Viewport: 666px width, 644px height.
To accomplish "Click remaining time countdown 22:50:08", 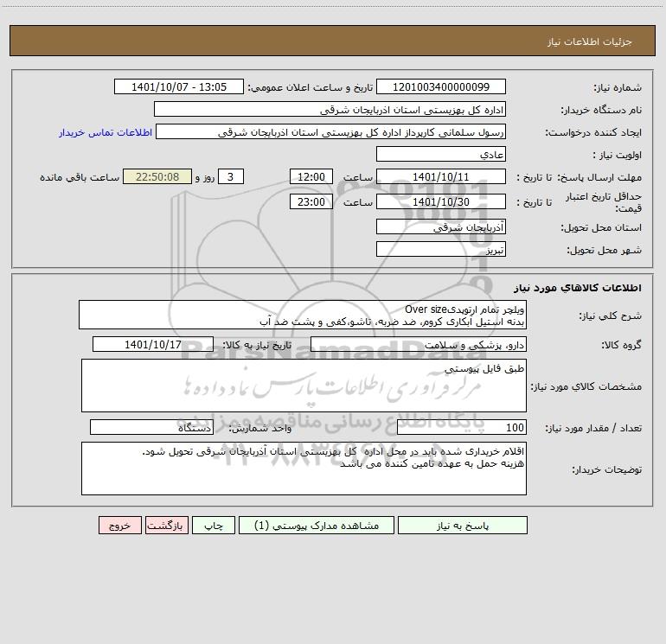I will pyautogui.click(x=157, y=176).
